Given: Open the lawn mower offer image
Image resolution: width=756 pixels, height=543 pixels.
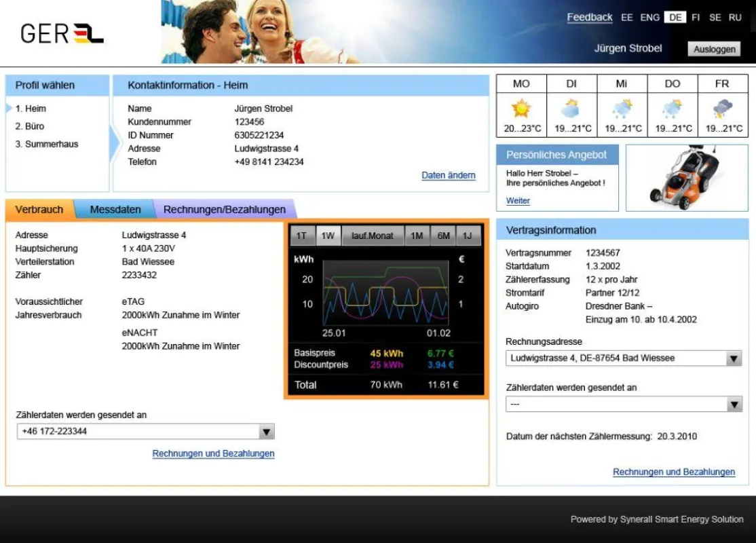Looking at the screenshot, I should click(x=687, y=178).
